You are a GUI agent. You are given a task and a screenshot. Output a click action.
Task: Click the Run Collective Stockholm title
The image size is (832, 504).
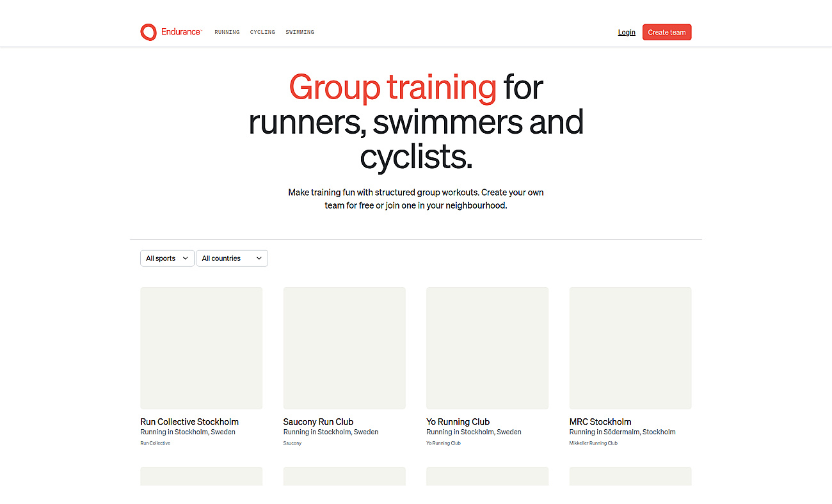[x=189, y=421]
